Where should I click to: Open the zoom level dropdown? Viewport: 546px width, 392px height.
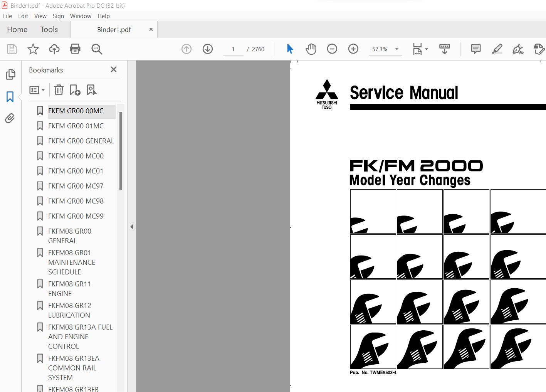tap(397, 49)
